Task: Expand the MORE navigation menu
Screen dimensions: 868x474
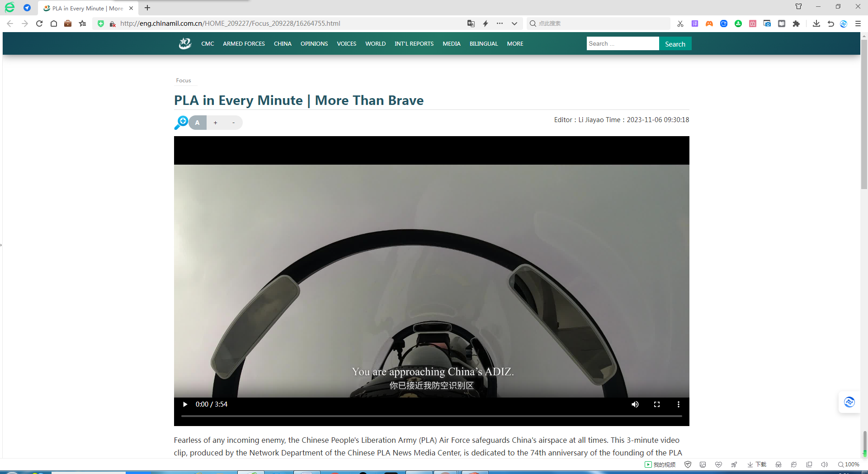Action: click(515, 44)
